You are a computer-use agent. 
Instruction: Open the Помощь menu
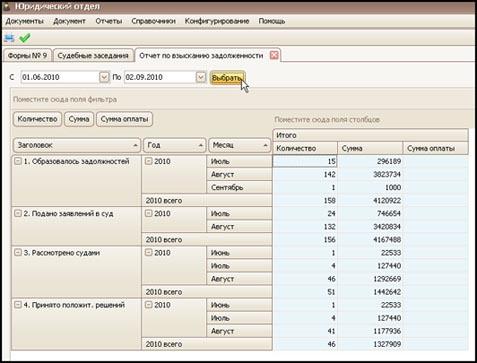click(x=272, y=21)
